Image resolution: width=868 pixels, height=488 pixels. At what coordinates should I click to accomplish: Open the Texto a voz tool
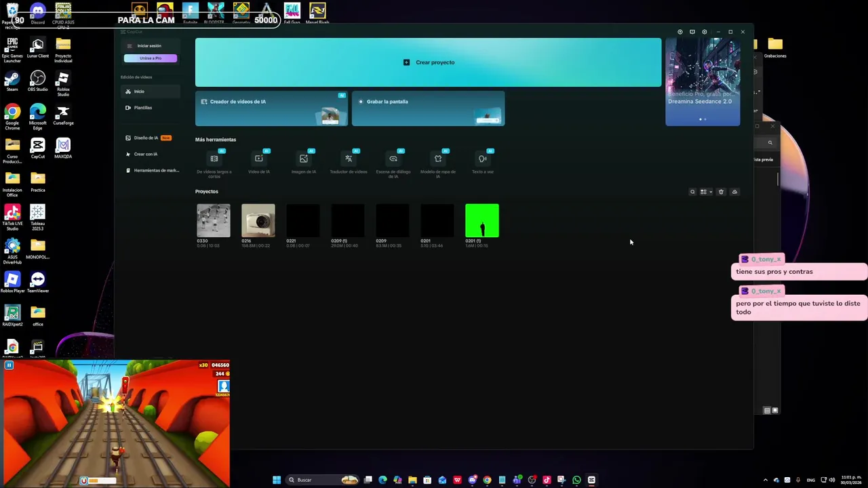(x=483, y=163)
